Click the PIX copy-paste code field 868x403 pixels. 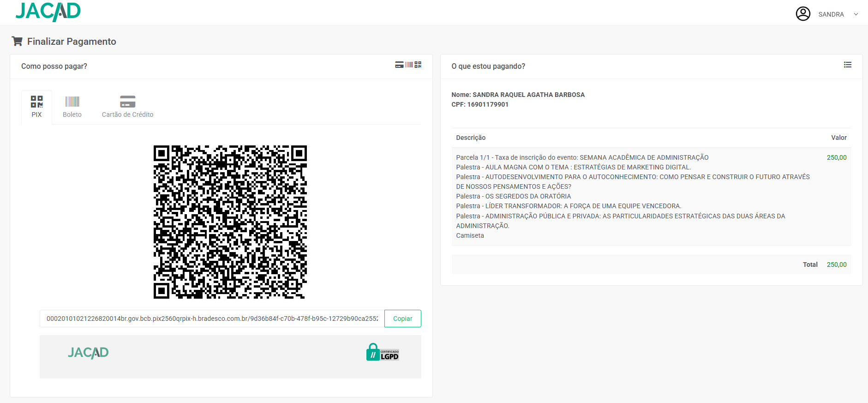(x=212, y=319)
